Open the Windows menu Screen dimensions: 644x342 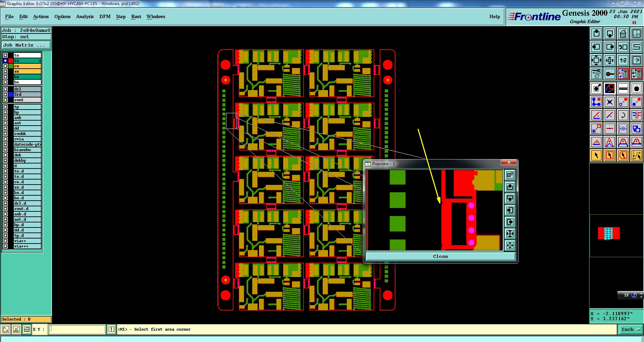156,16
